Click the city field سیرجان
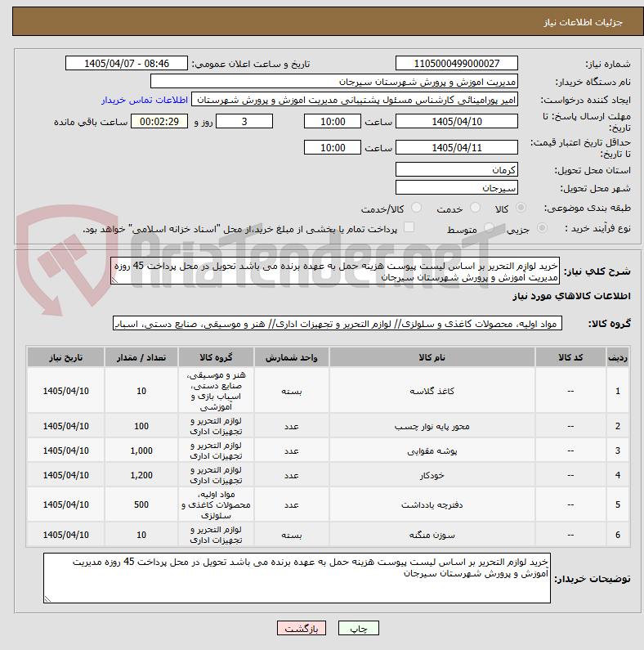Image resolution: width=644 pixels, height=650 pixels. click(x=457, y=188)
